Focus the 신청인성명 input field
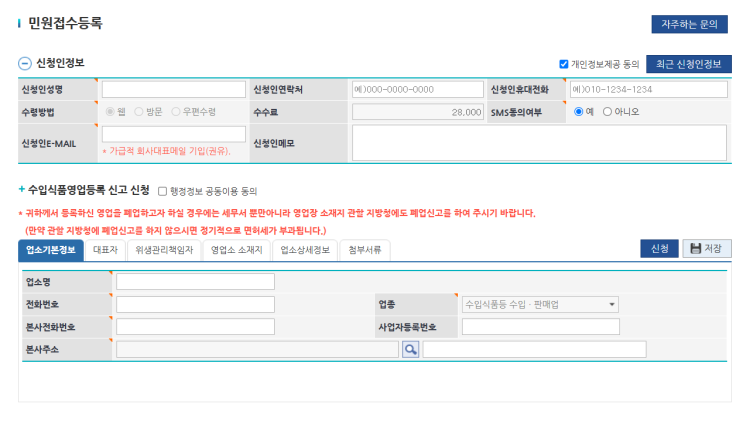 coord(174,89)
